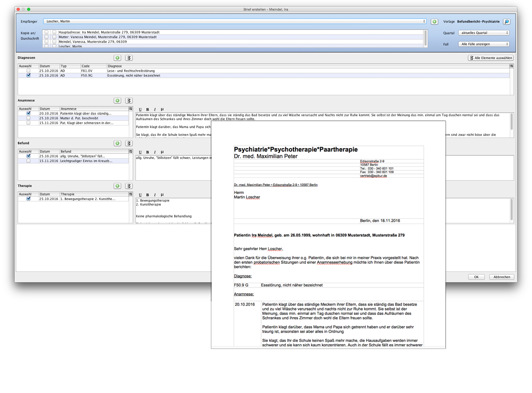
Task: Apply underline in the Anamnese text editor
Action: click(x=141, y=109)
